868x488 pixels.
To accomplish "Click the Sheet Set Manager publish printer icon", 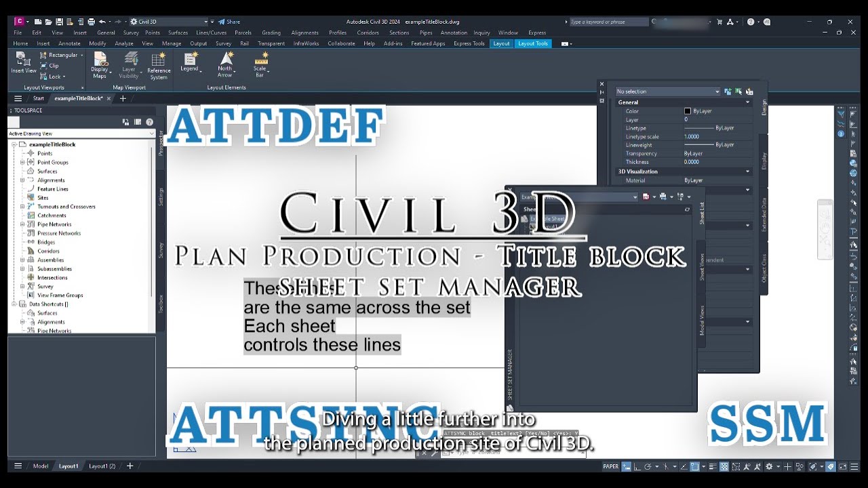I will 663,197.
